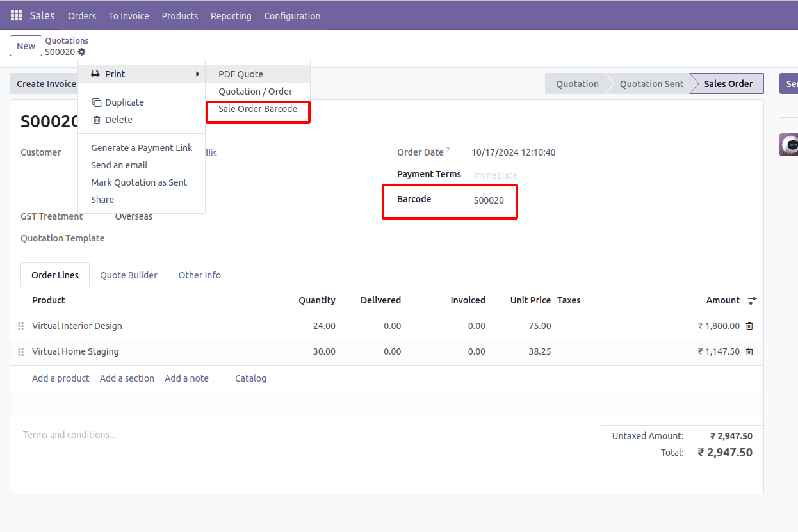
Task: Select the Quotation Sent status stage
Action: (x=651, y=84)
